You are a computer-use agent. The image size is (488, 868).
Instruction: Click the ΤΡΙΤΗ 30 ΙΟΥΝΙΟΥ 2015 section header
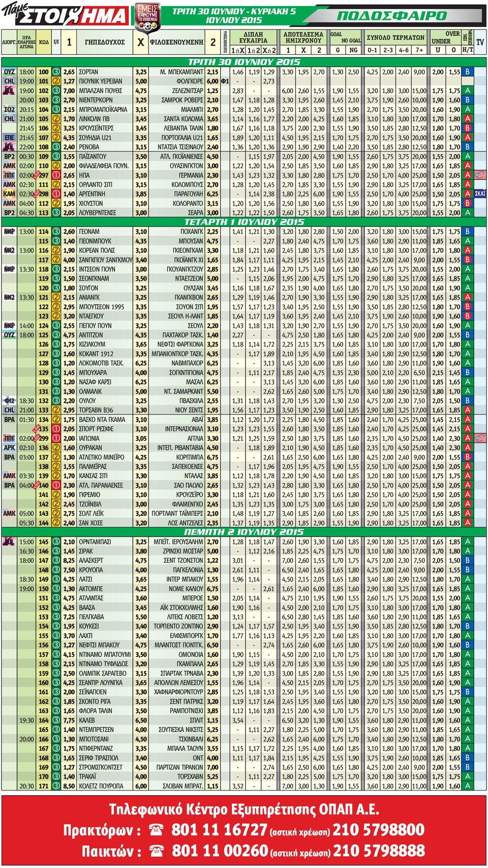tap(244, 62)
